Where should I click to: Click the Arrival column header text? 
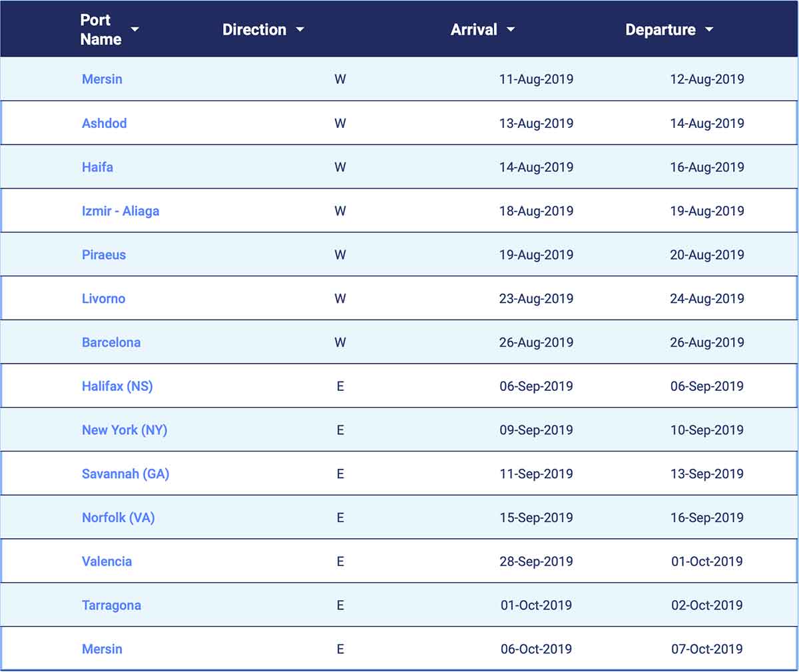[473, 29]
